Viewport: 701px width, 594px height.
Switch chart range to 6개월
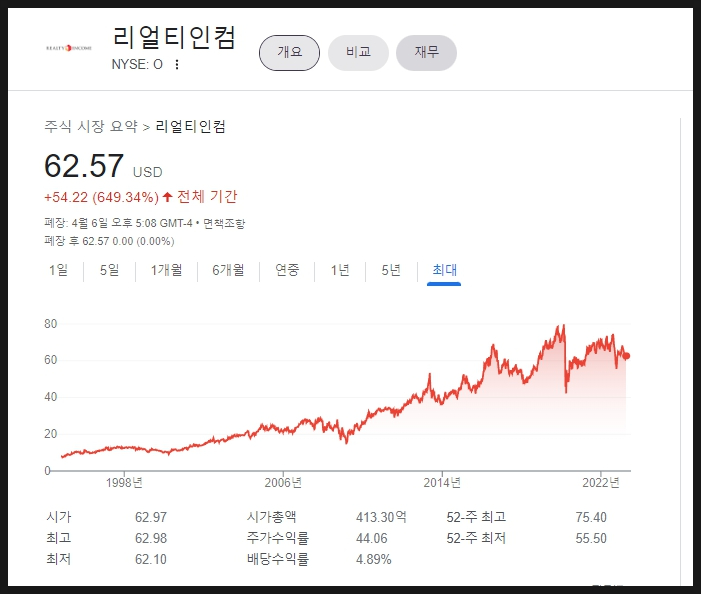228,270
